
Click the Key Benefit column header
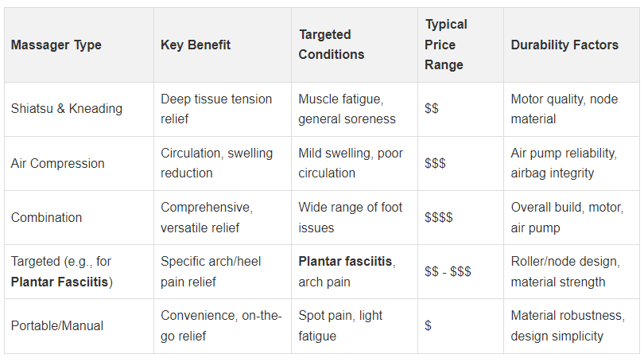pos(196,45)
